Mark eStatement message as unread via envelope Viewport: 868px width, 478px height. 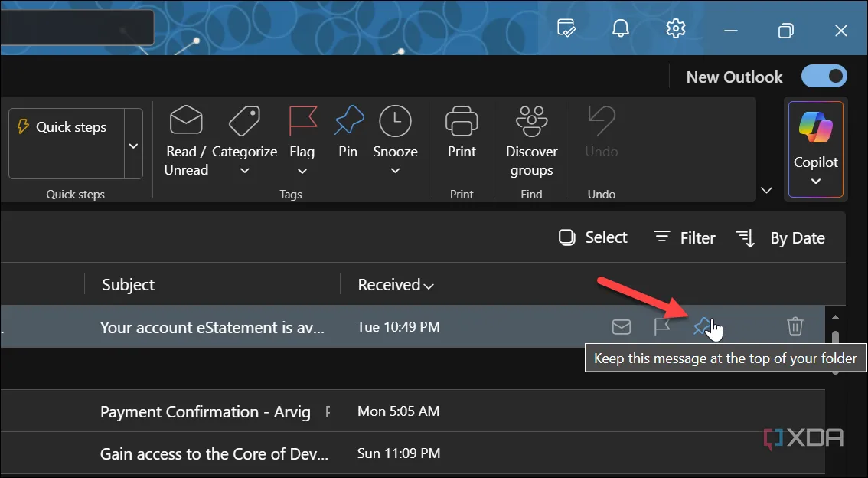[x=622, y=327]
